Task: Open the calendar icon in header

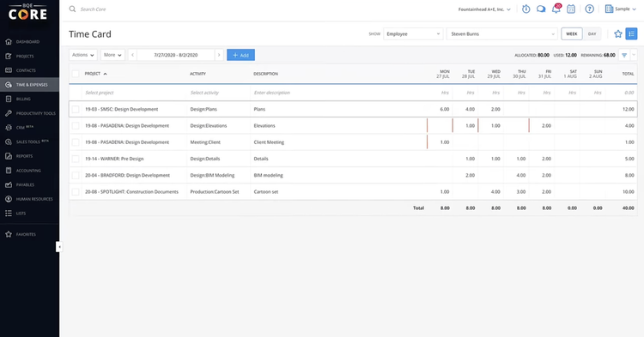Action: coord(571,9)
